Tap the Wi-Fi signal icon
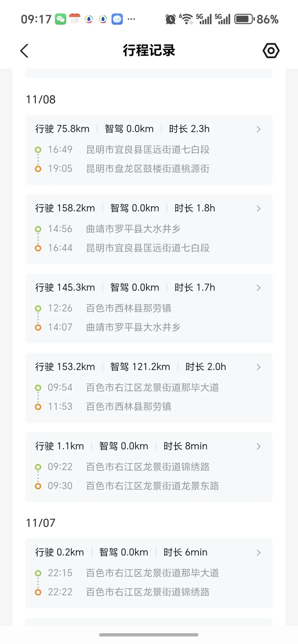Viewport: 298px width, 644px height. 186,19
